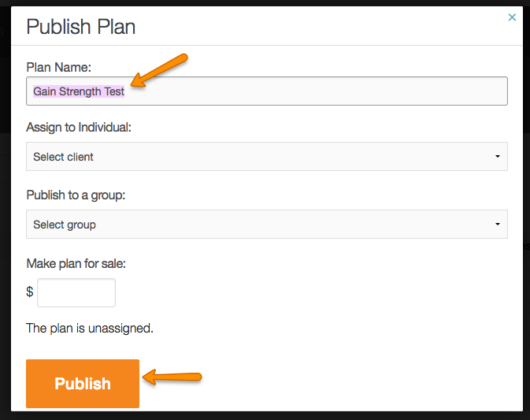The width and height of the screenshot is (530, 420).
Task: Click the "Make plan for sale:" label
Action: (x=76, y=263)
